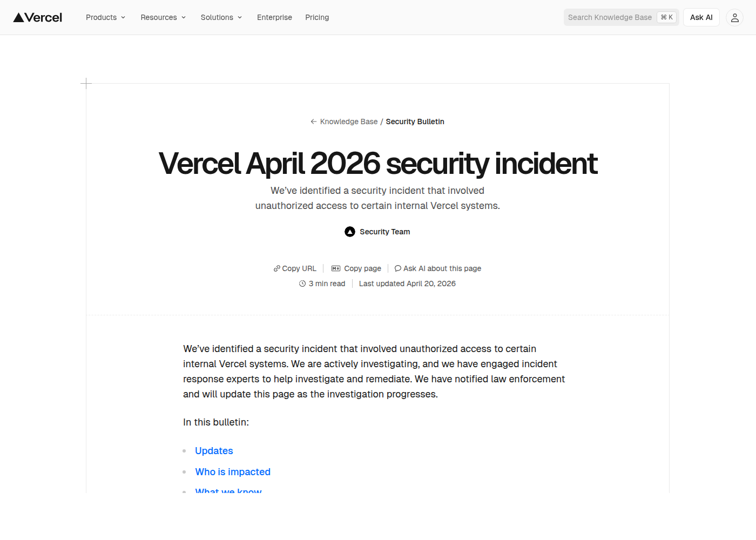Click the chat bubble icon near Ask AI about this page
This screenshot has width=756, height=540.
pyautogui.click(x=398, y=268)
